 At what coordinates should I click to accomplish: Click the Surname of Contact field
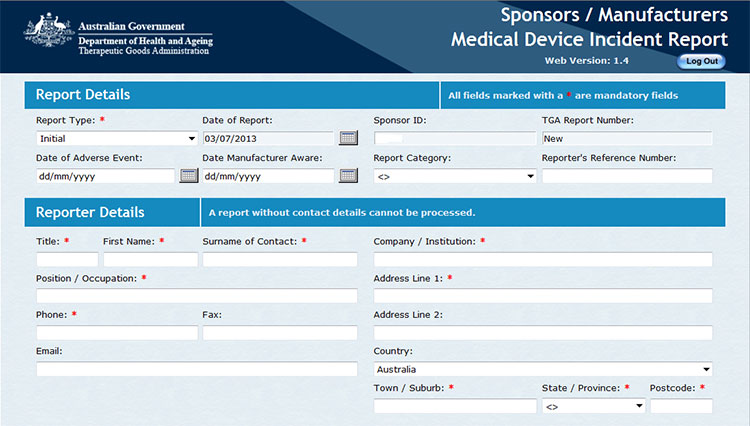(279, 259)
